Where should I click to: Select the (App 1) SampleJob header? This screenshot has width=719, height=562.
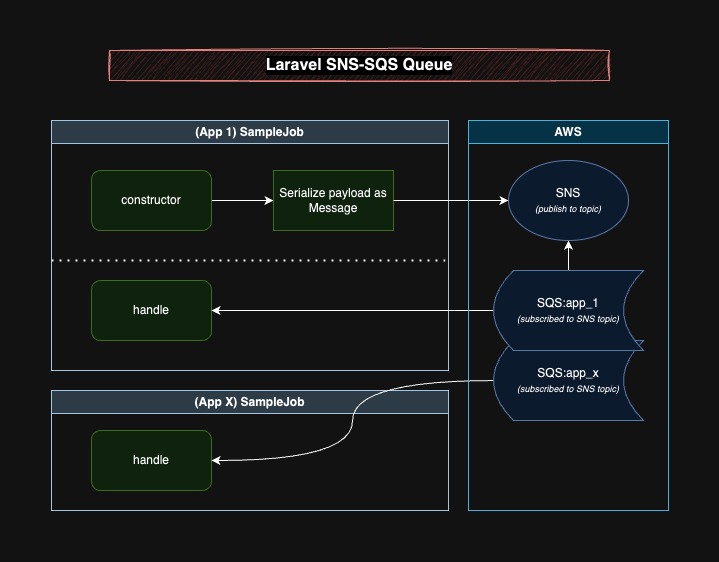(250, 132)
